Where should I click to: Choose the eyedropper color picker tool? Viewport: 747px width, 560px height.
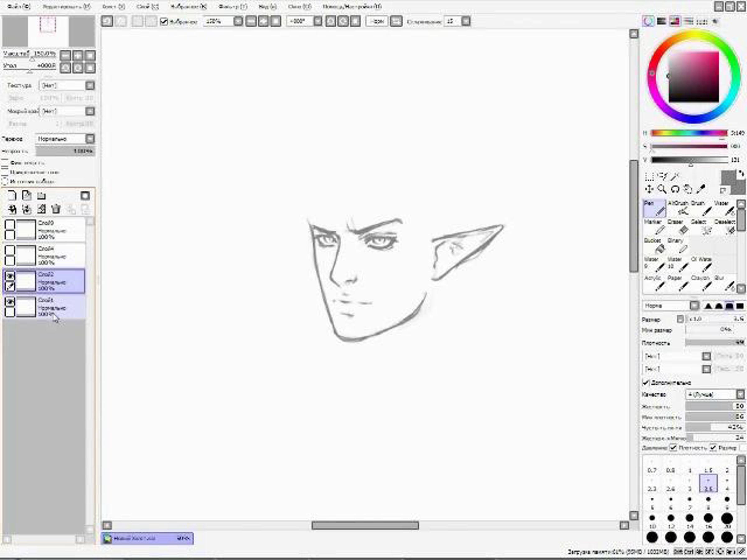(701, 189)
